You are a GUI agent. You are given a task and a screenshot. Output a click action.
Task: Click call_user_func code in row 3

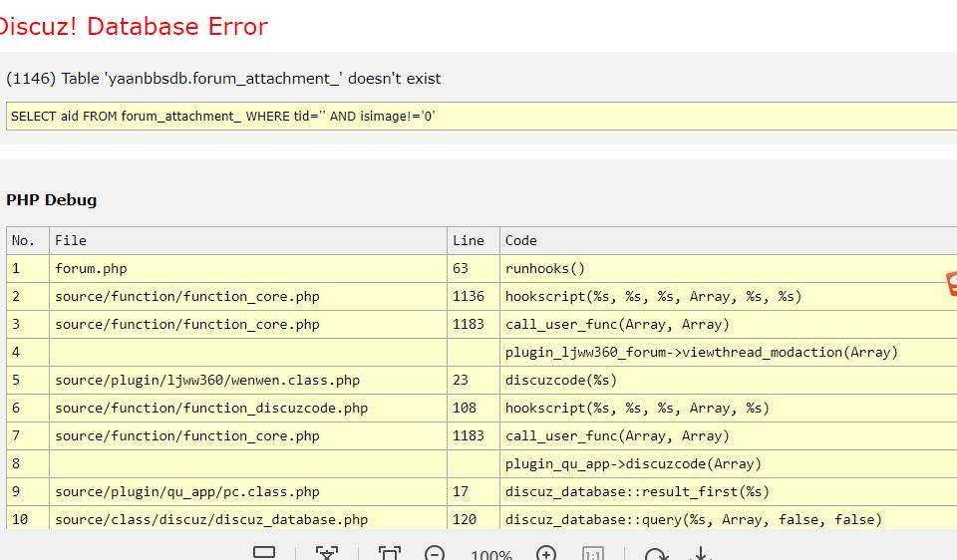pos(728,325)
